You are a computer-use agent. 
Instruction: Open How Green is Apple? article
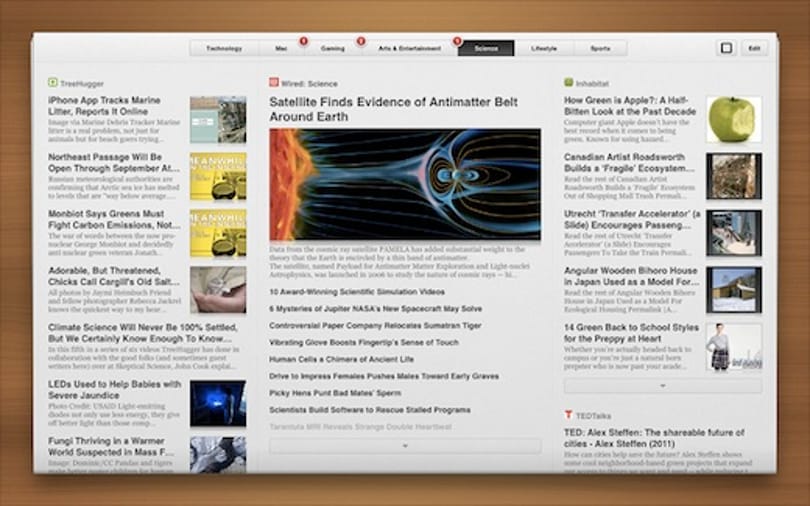[630, 106]
